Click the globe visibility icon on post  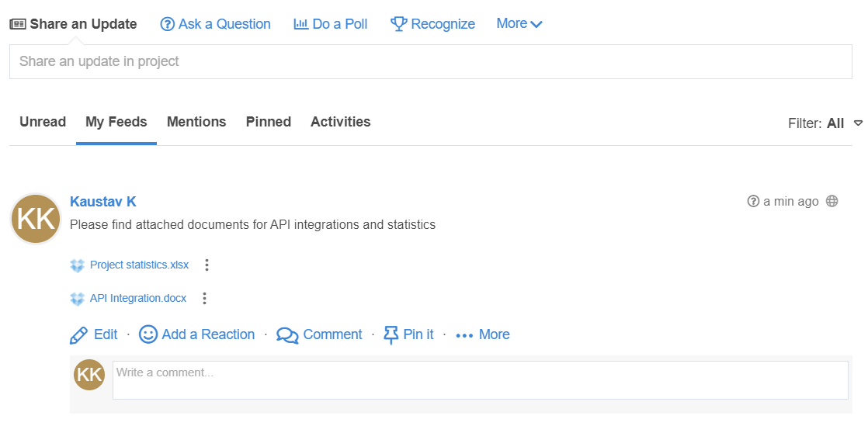point(832,202)
